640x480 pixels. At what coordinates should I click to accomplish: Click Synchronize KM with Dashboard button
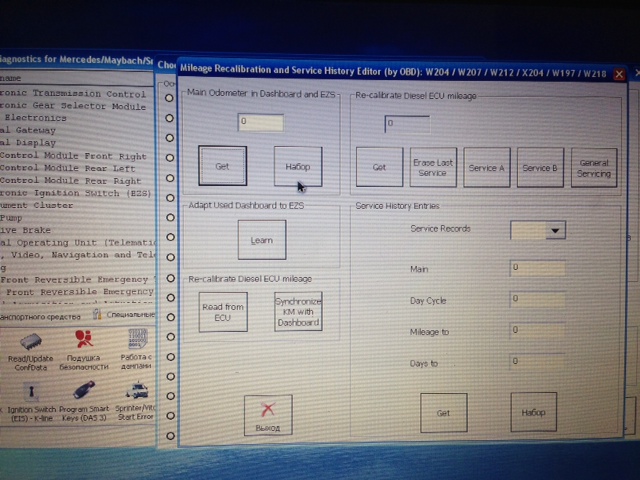click(298, 312)
